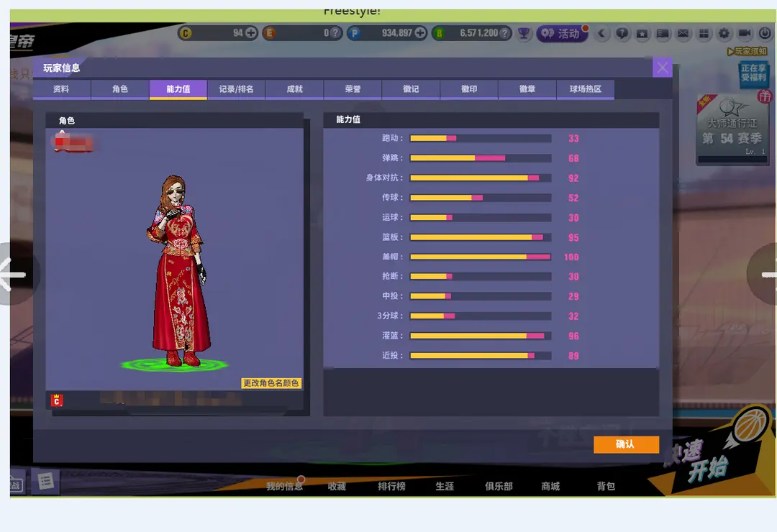Switch to the 资料 tab
This screenshot has height=532, width=777.
click(x=61, y=89)
